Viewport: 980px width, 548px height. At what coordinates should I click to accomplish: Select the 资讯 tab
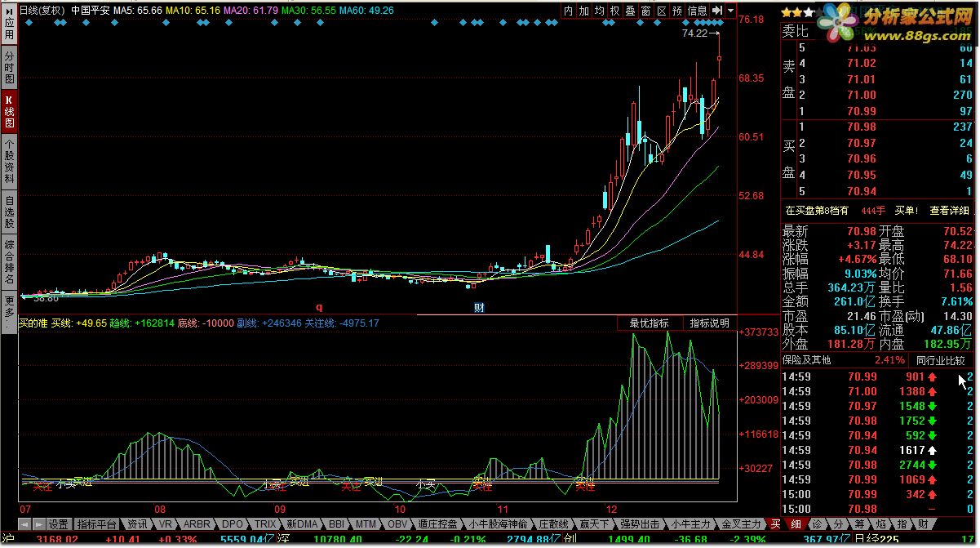click(137, 524)
